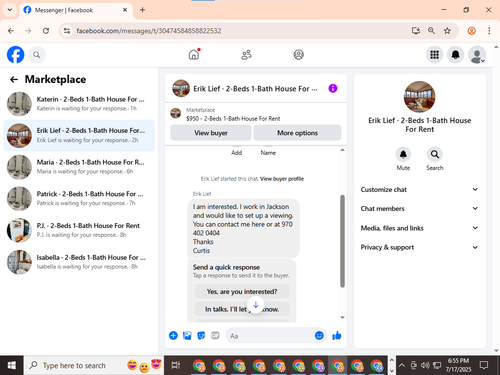Send 'Yes, are you interested?' quick response
Viewport: 500px width, 375px height.
(242, 291)
